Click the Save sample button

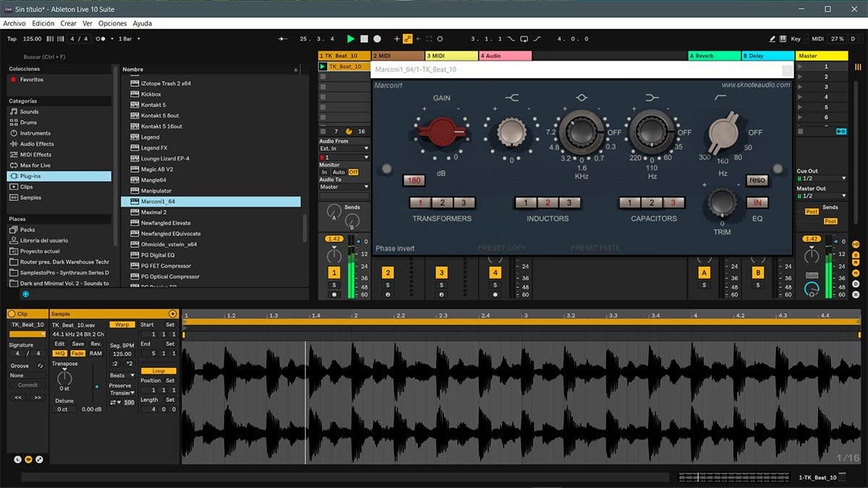pos(77,344)
